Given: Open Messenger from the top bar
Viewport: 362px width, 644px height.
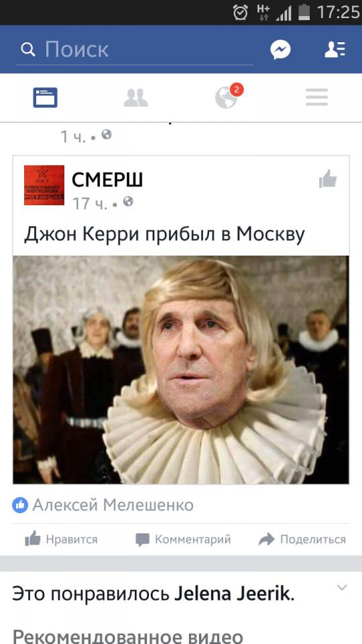Looking at the screenshot, I should click(x=280, y=50).
